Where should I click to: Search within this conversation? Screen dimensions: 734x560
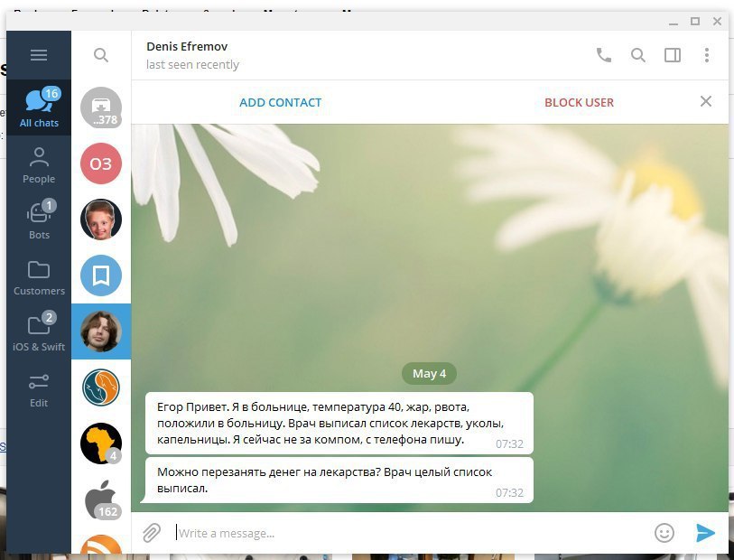638,55
